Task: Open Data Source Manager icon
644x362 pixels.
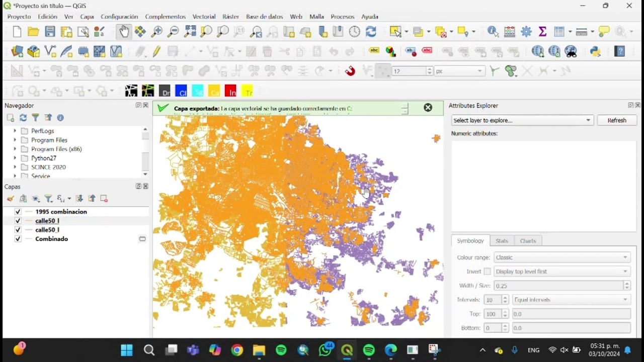Action: [x=17, y=51]
